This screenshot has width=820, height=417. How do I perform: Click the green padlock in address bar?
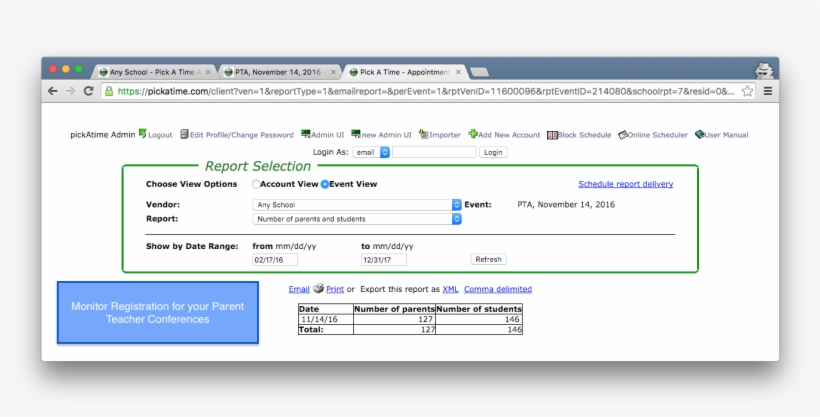109,91
